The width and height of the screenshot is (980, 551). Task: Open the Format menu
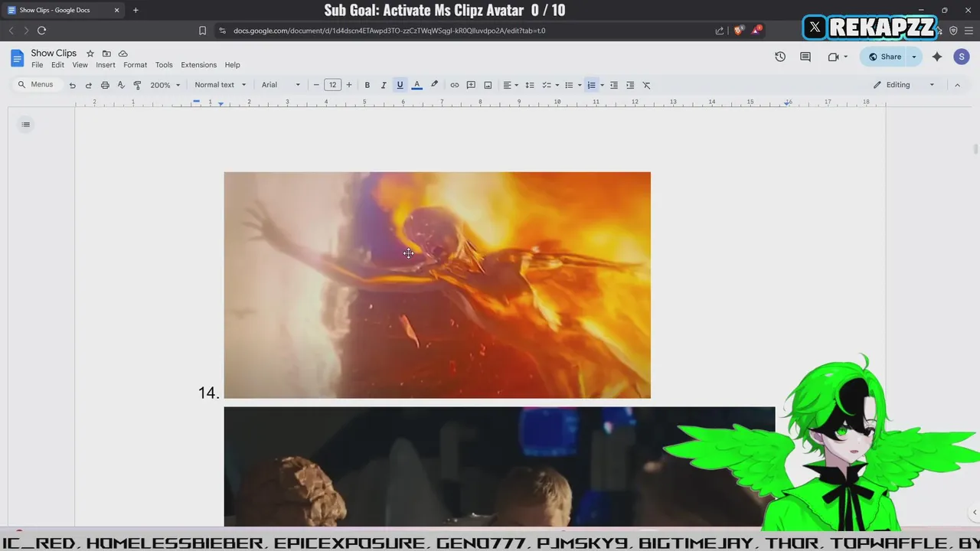pyautogui.click(x=135, y=65)
